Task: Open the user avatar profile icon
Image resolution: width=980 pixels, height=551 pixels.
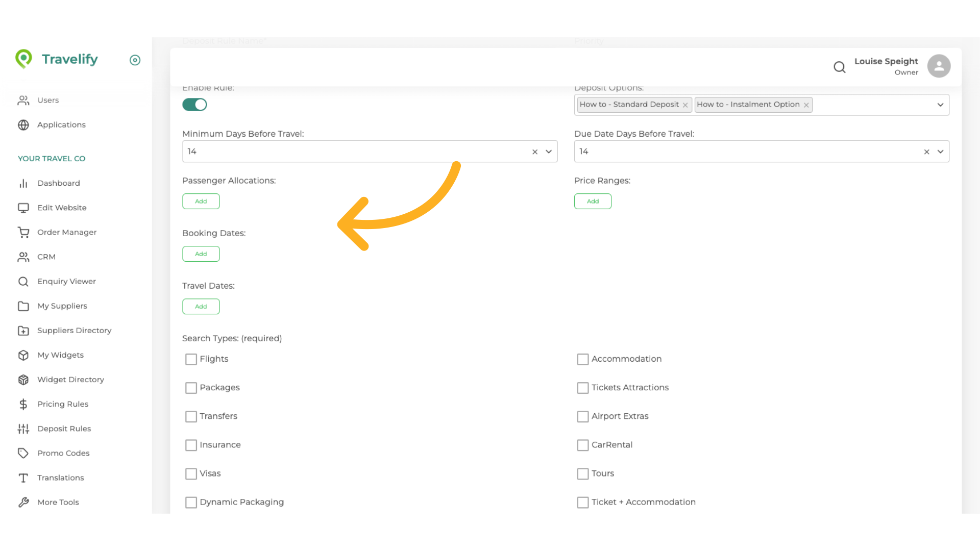Action: pos(938,66)
